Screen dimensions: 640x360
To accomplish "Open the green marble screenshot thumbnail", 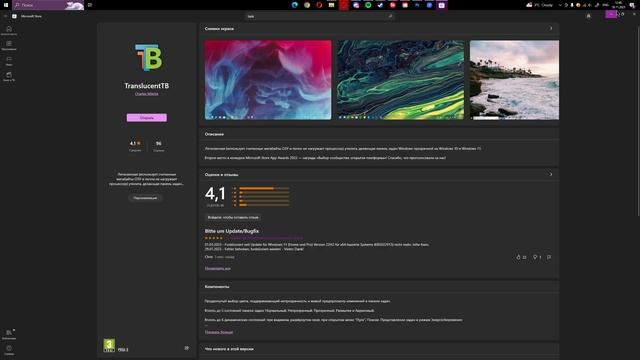I will pyautogui.click(x=400, y=80).
